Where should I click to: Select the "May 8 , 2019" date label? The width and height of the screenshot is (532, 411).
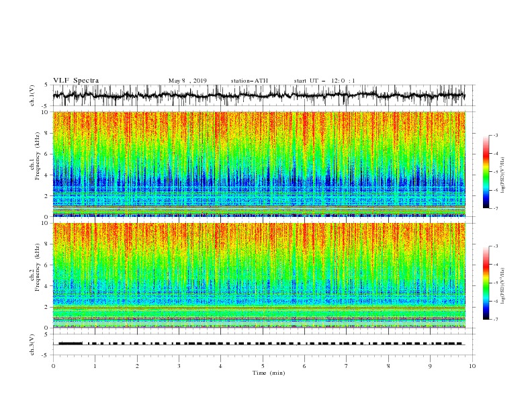tap(187, 81)
